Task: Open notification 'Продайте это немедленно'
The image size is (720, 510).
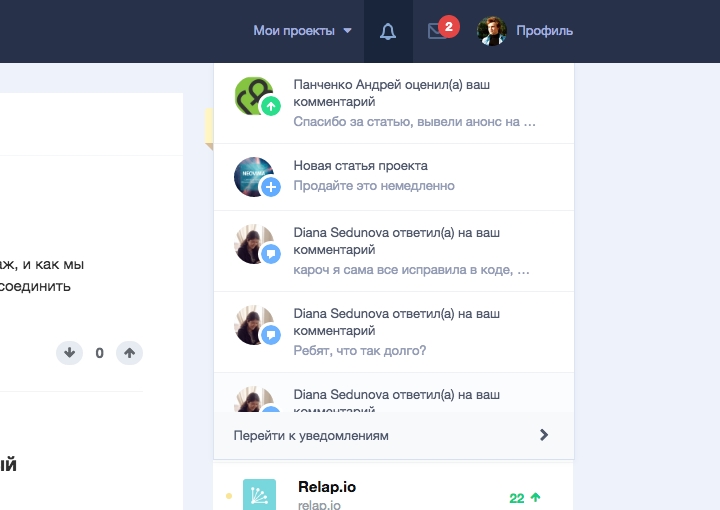Action: [374, 185]
